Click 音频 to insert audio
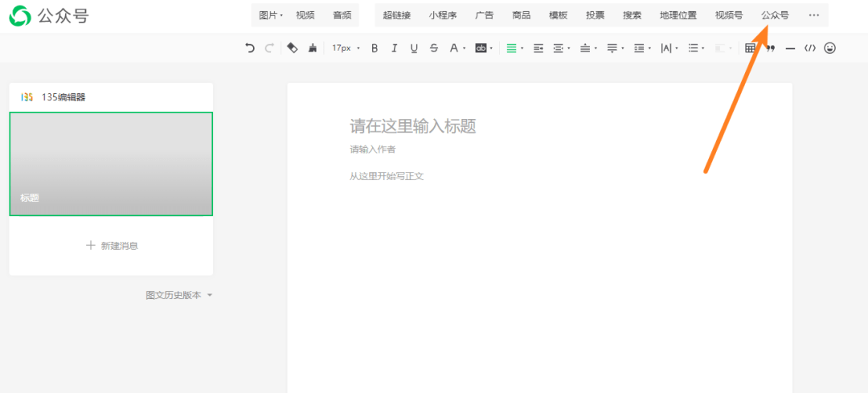This screenshot has height=393, width=868. [342, 15]
